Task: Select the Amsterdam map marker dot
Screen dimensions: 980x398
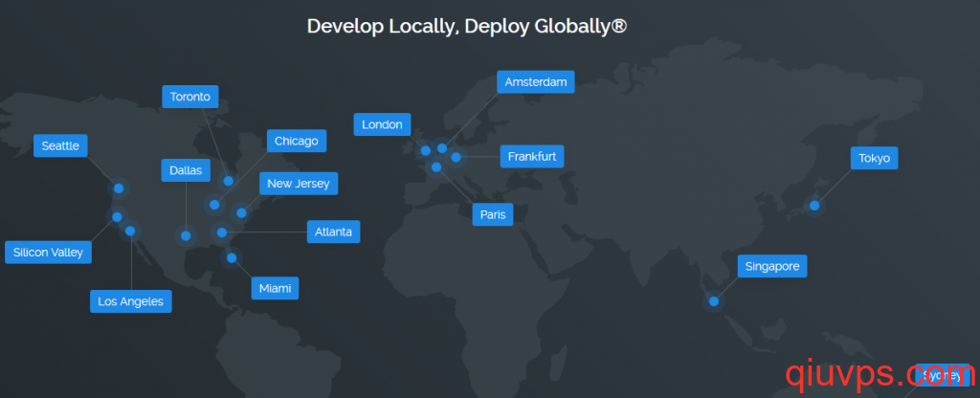Action: 442,148
